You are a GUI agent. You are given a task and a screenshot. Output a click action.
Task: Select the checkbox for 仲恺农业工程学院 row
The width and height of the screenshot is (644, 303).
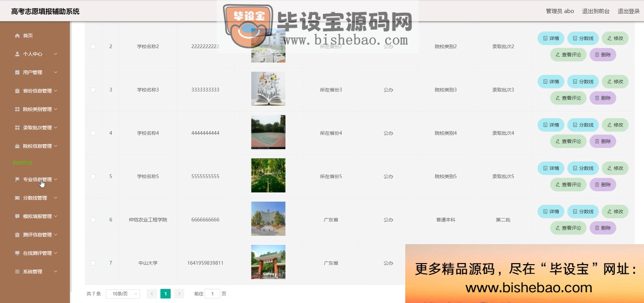click(93, 220)
